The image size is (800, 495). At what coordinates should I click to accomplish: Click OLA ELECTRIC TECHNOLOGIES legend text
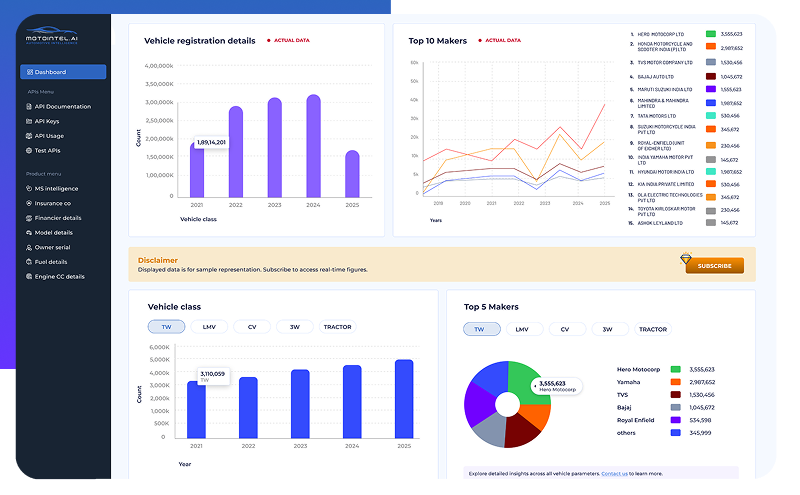(x=670, y=198)
